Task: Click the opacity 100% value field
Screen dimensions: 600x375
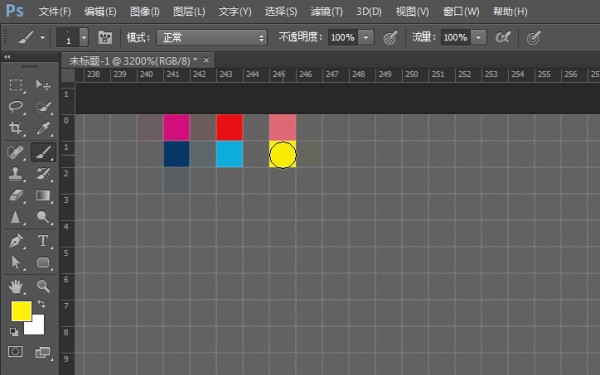Action: (x=343, y=38)
